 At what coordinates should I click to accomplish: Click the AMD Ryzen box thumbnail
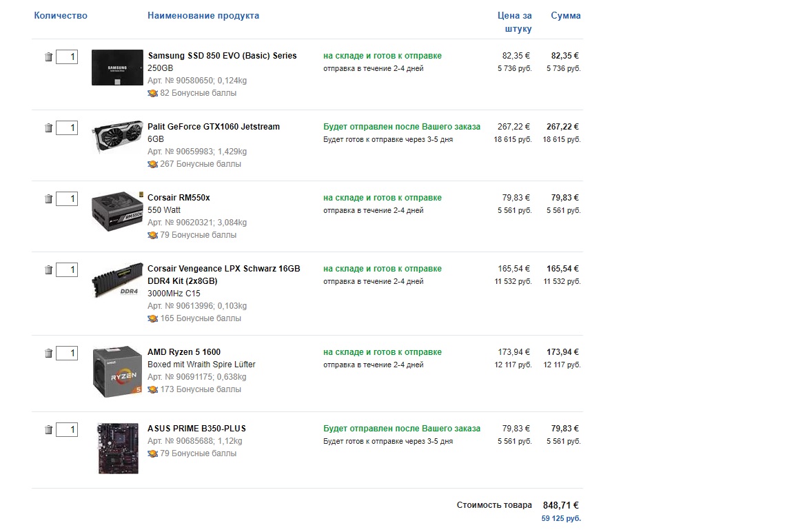click(x=117, y=372)
